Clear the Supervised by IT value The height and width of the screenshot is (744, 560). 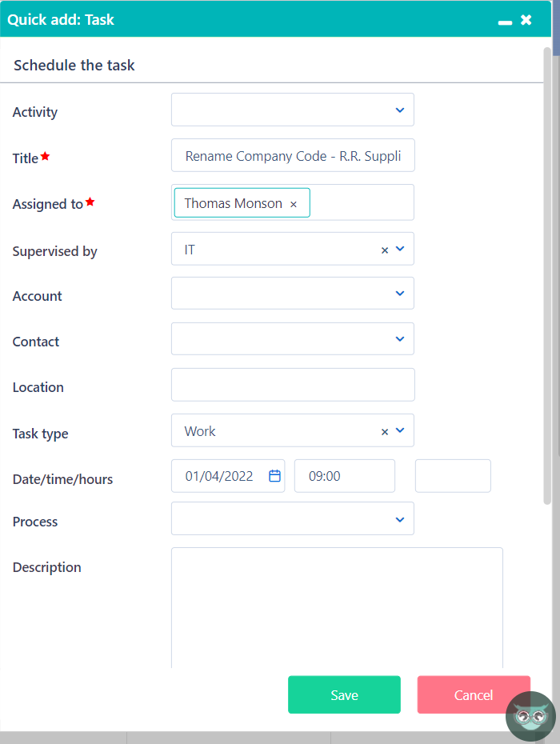click(385, 250)
